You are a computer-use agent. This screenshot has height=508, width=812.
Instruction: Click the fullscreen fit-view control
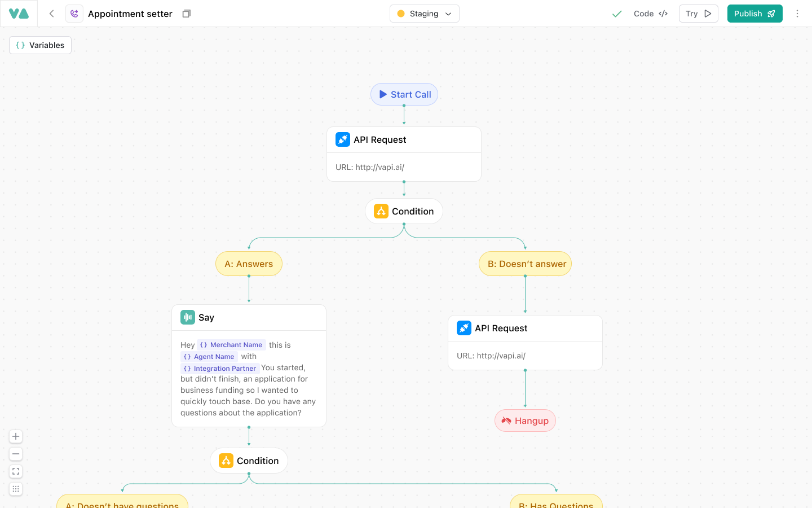click(x=15, y=471)
